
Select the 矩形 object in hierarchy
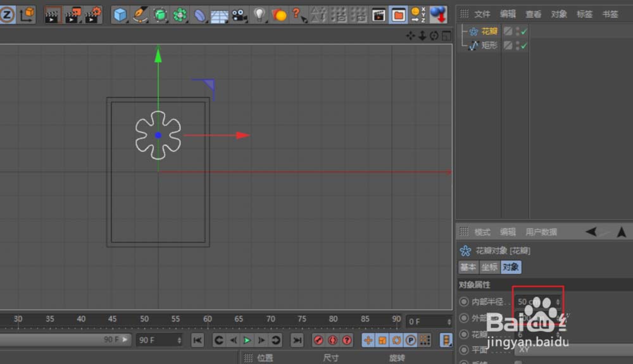pos(489,46)
